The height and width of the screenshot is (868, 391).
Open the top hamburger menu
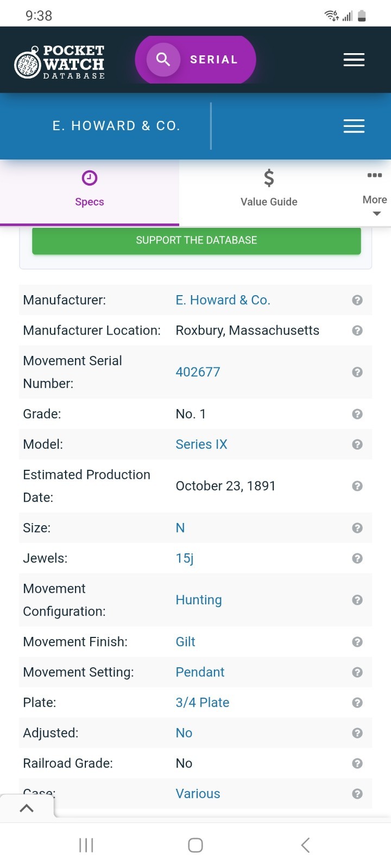354,60
